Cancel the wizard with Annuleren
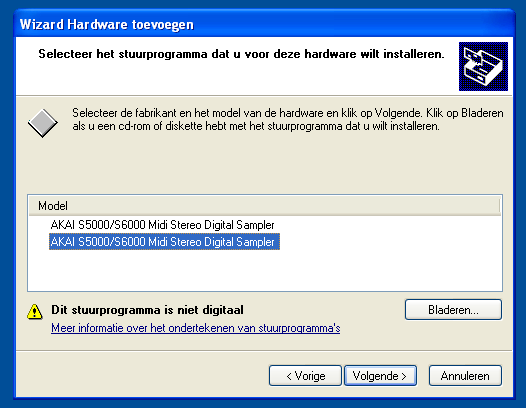The width and height of the screenshot is (526, 408). [465, 376]
